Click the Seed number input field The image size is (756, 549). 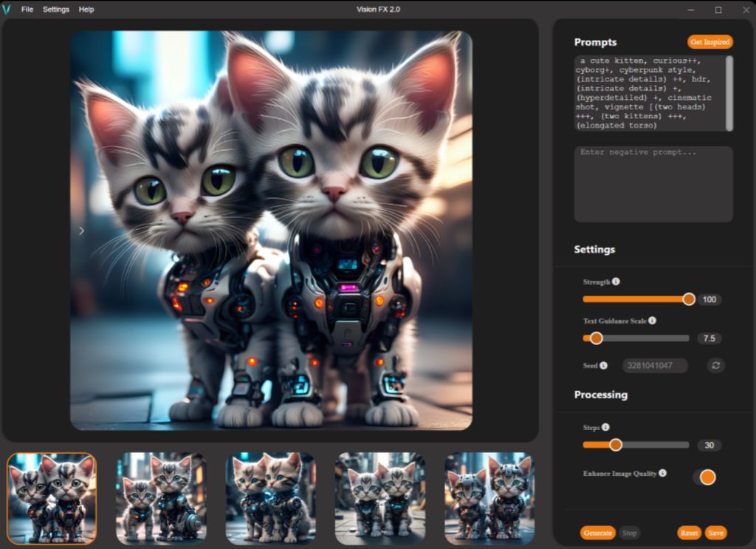click(654, 365)
